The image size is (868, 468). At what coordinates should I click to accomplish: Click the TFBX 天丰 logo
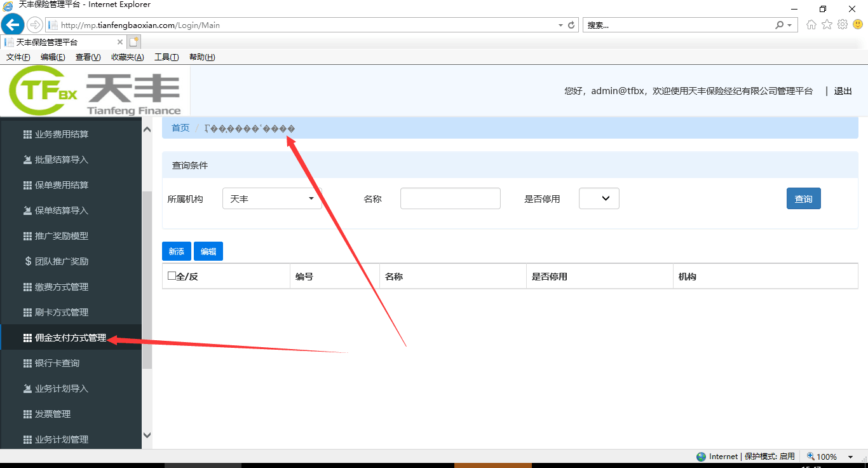tap(95, 91)
